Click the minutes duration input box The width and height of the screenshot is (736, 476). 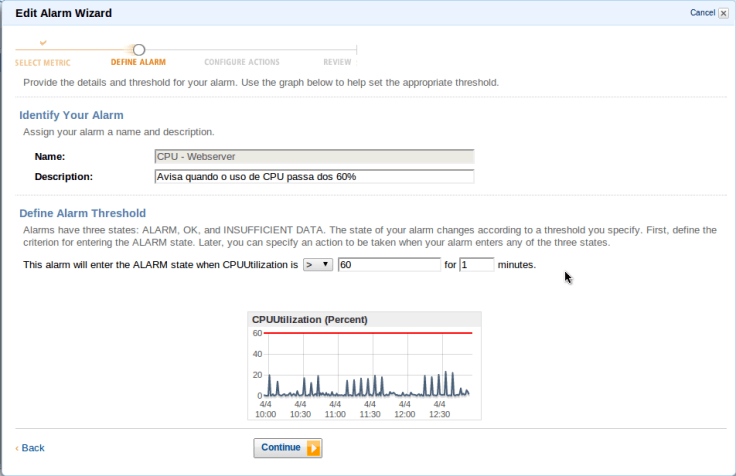tap(476, 265)
